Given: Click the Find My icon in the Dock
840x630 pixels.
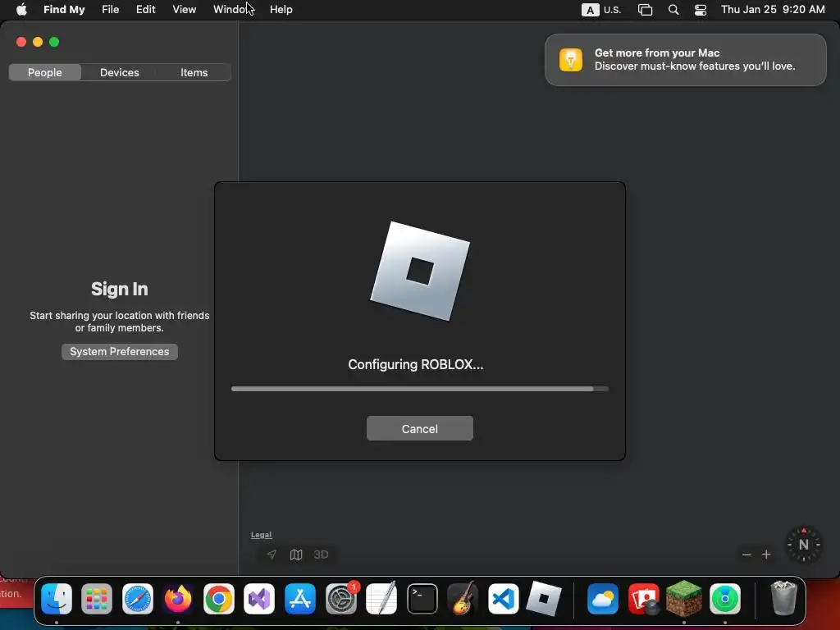Looking at the screenshot, I should (x=725, y=598).
